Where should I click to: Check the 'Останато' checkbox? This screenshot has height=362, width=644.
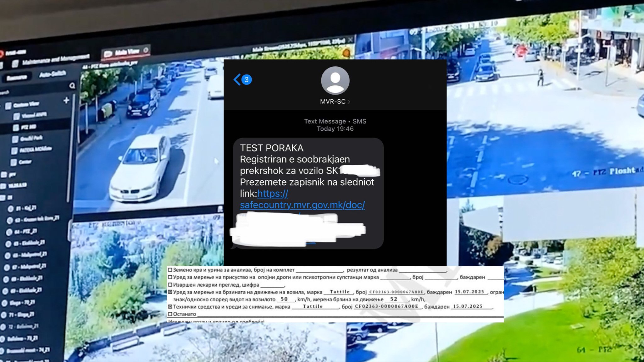[170, 314]
